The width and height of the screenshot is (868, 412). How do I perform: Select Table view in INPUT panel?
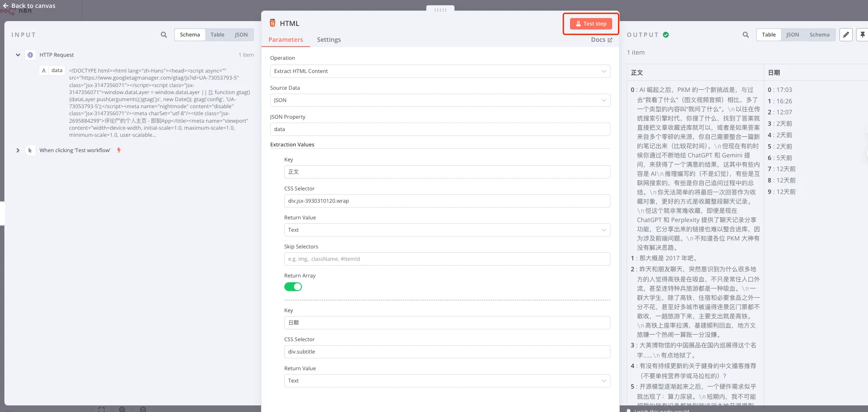click(x=217, y=35)
